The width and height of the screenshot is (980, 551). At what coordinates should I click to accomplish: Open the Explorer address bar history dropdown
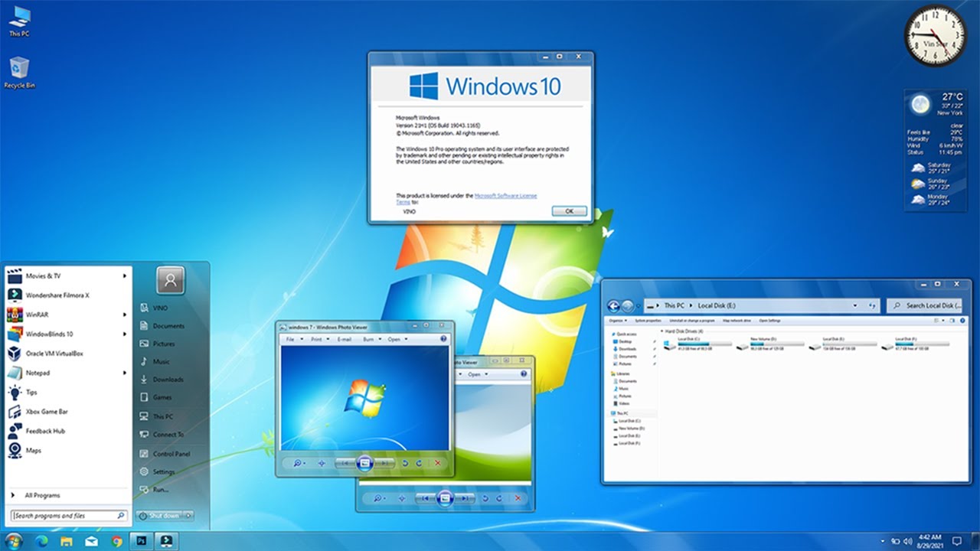pyautogui.click(x=855, y=306)
